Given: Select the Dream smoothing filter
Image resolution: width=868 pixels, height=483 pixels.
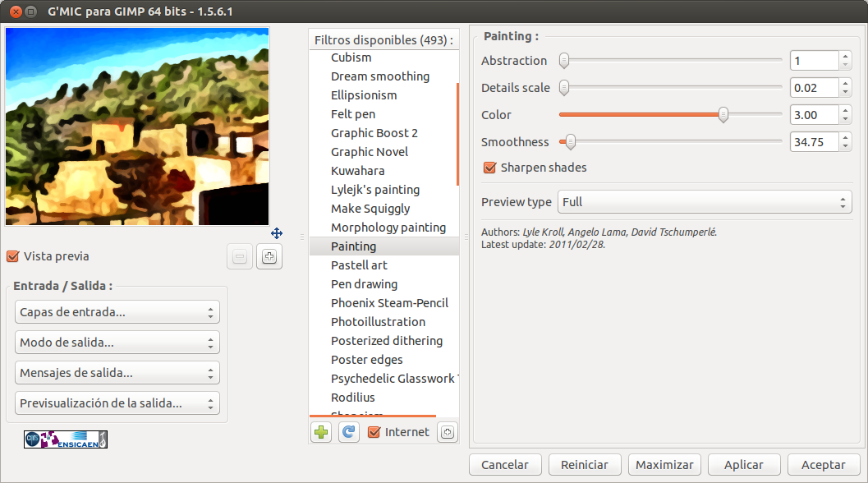Looking at the screenshot, I should [379, 76].
